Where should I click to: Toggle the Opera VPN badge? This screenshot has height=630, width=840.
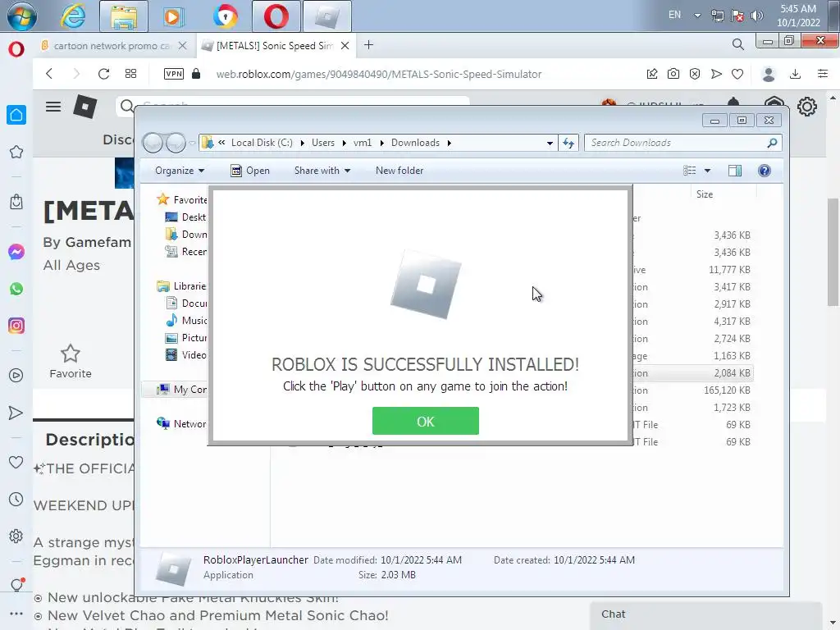click(x=174, y=74)
